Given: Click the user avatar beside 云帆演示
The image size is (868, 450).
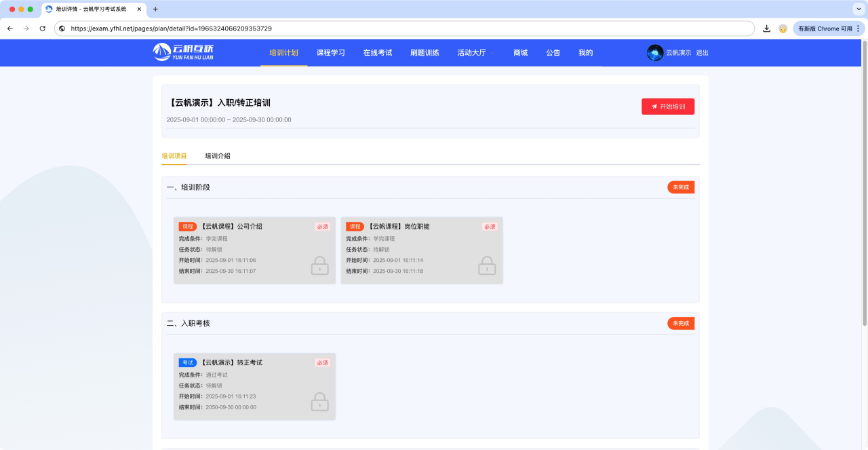Looking at the screenshot, I should pyautogui.click(x=655, y=53).
